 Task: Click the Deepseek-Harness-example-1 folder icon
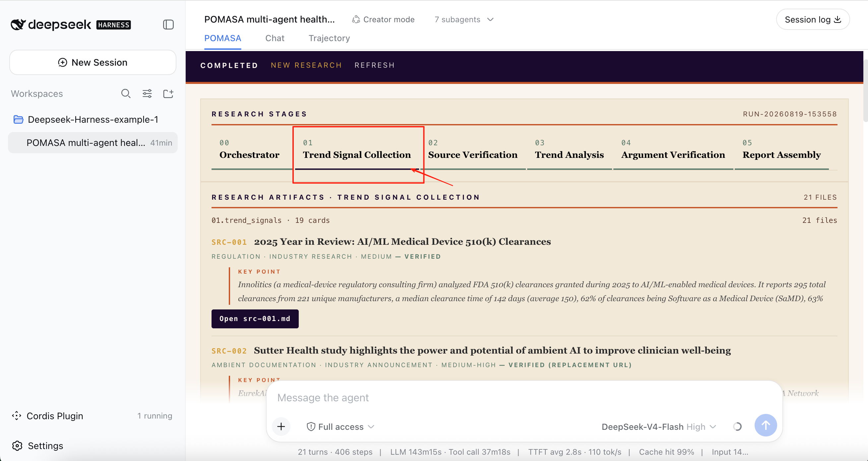[18, 119]
